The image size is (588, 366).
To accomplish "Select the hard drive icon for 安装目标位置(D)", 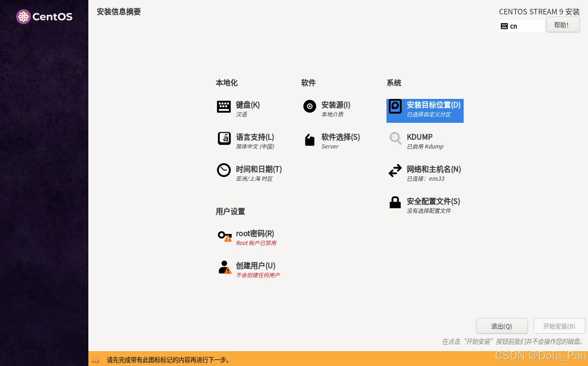I will tap(395, 106).
